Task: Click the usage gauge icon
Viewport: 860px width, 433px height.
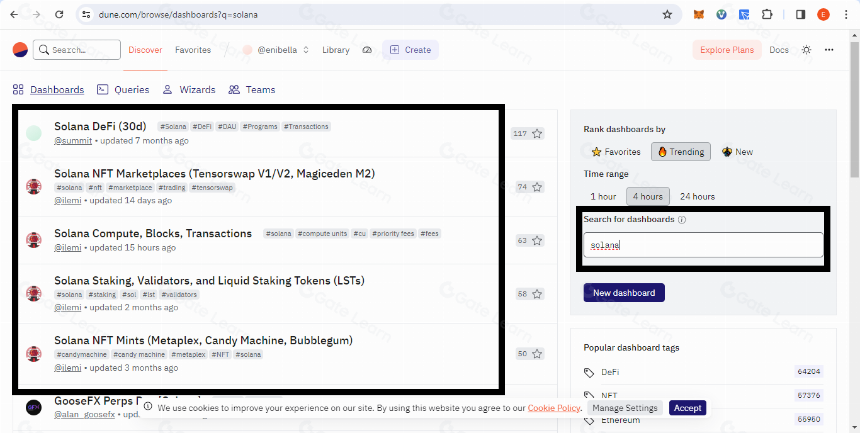Action: tap(367, 50)
